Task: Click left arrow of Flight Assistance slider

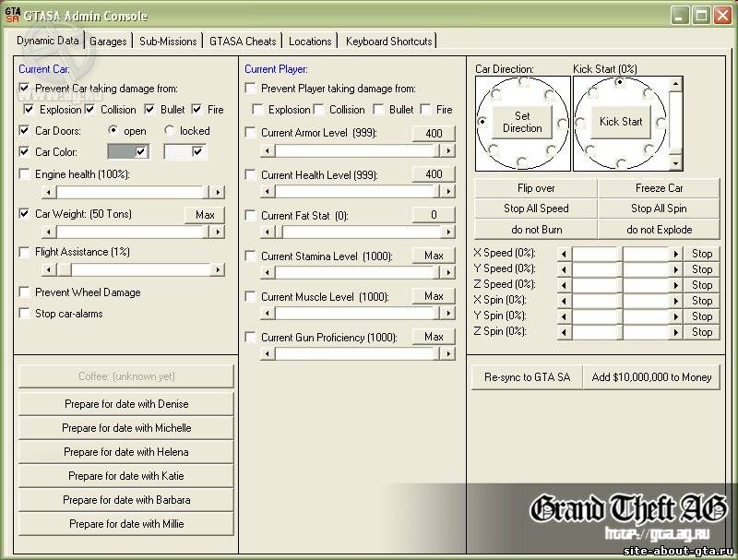Action: (49, 269)
